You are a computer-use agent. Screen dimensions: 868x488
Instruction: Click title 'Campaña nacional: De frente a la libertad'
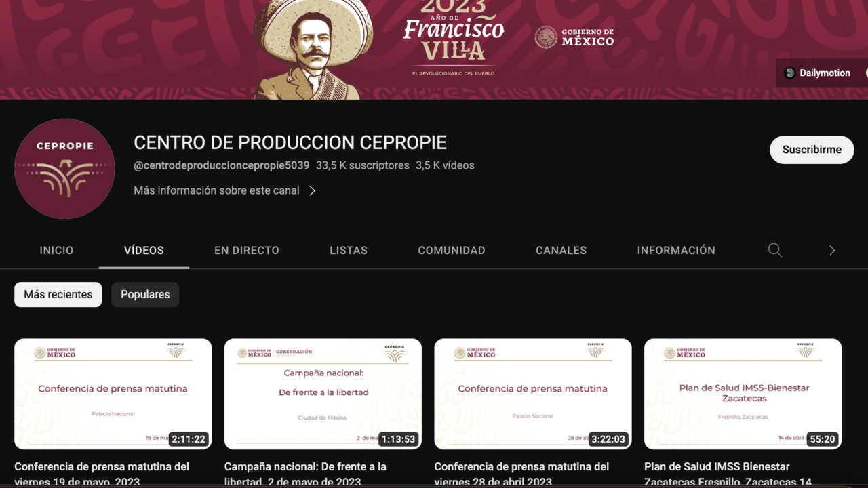(x=305, y=474)
